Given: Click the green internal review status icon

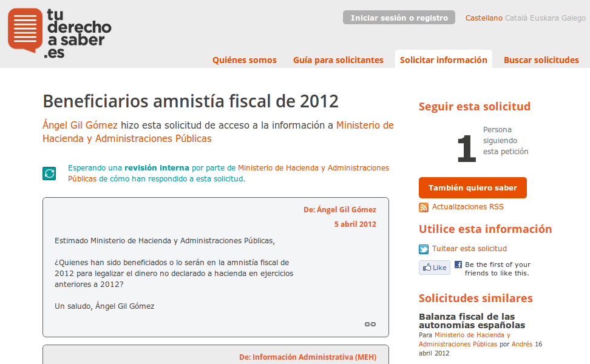Looking at the screenshot, I should [49, 174].
